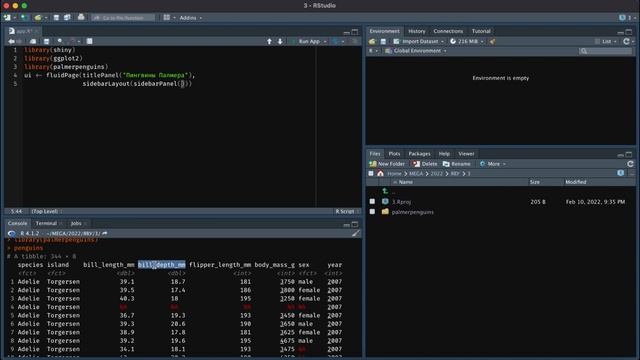Save app.R from the editor toolbar
Screen dimensions: 640x360
(47, 41)
